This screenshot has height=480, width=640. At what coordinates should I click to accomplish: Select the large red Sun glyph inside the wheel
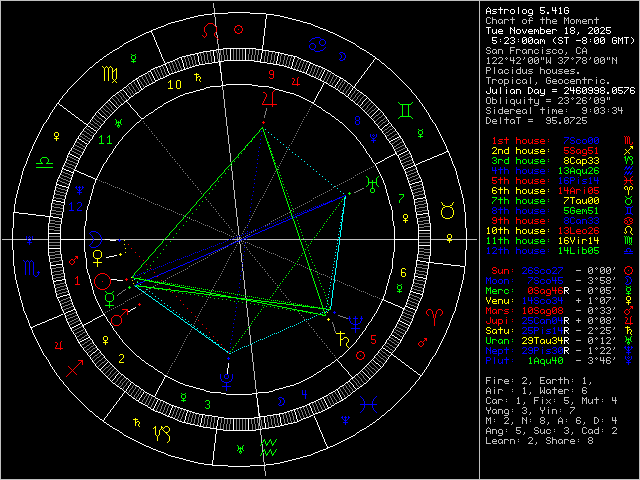pyautogui.click(x=102, y=281)
